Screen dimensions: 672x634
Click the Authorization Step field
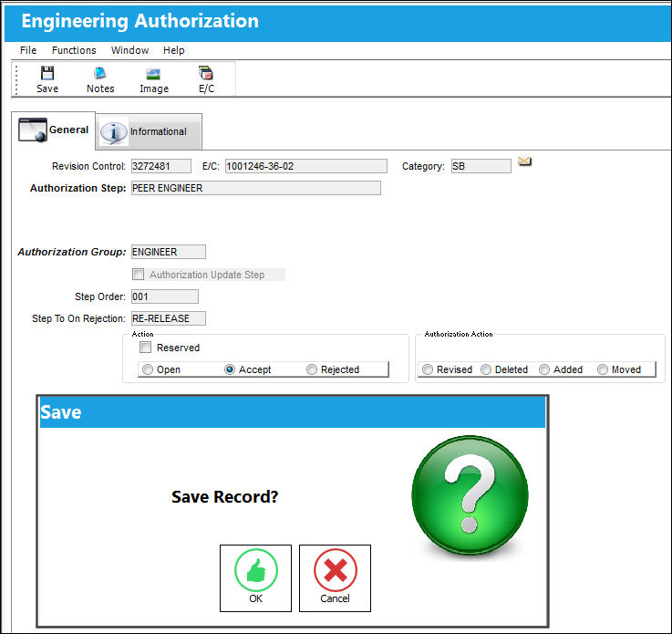point(256,188)
